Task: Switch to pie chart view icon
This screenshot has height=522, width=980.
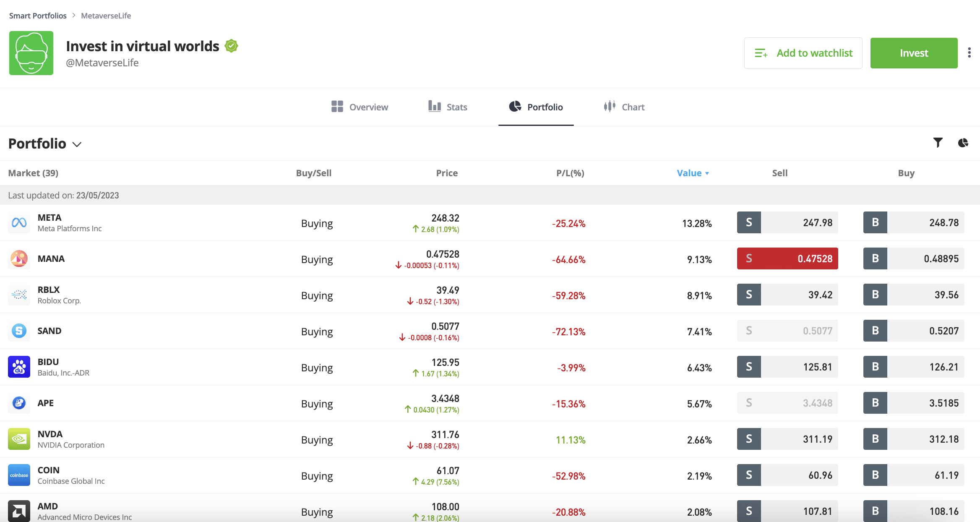Action: click(x=963, y=143)
